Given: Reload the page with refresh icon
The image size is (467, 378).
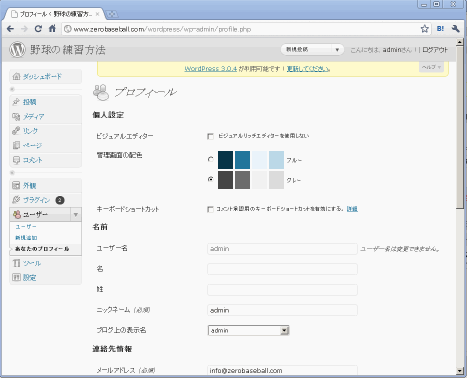Looking at the screenshot, I should pos(38,29).
